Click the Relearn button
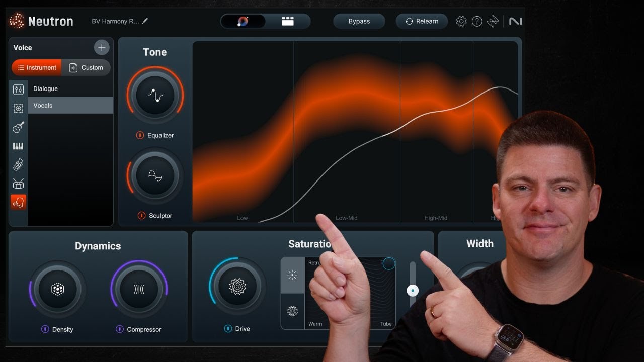Image resolution: width=644 pixels, height=362 pixels. point(422,21)
